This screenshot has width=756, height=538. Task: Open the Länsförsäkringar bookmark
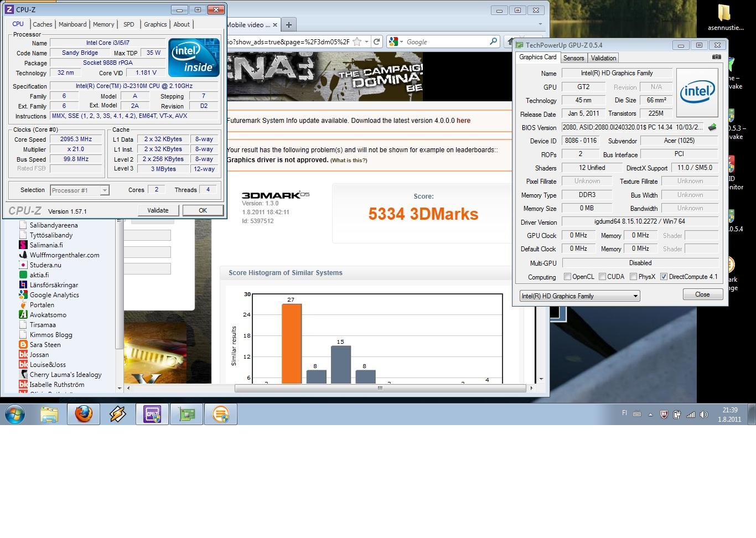click(x=54, y=285)
